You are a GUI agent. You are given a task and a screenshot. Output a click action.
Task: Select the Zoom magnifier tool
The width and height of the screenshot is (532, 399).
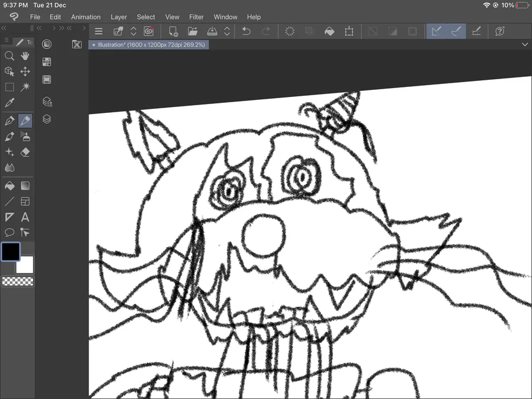pos(9,56)
